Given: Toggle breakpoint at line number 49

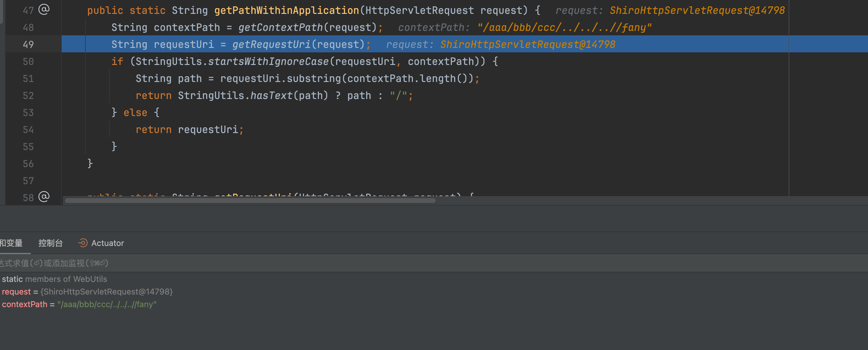Looking at the screenshot, I should [28, 44].
